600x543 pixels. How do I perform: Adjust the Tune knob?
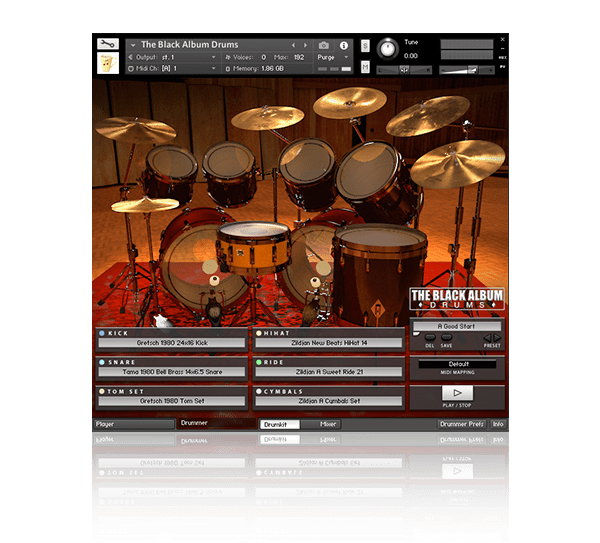[386, 48]
